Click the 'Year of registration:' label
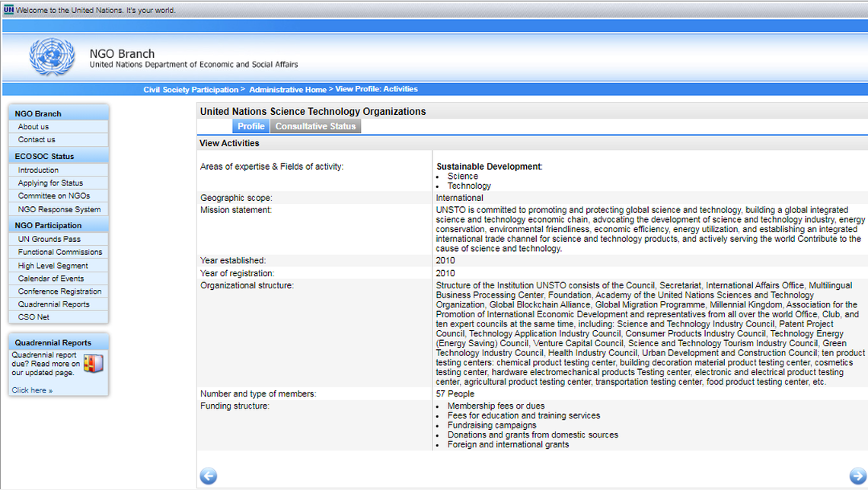The height and width of the screenshot is (490, 868). point(237,273)
